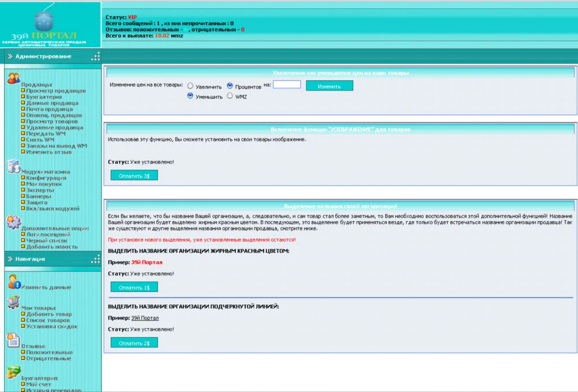578x392 pixels.
Task: Click the Изменить данные user icon
Action: click(x=14, y=282)
